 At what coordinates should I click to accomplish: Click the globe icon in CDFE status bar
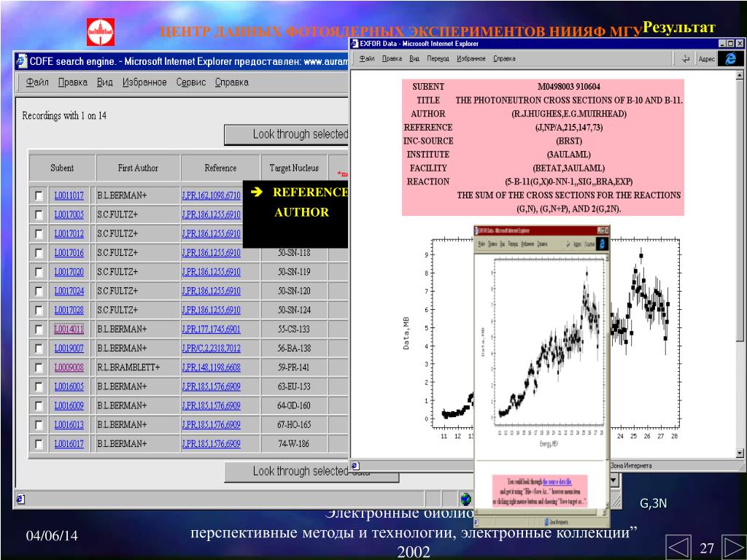pyautogui.click(x=465, y=499)
